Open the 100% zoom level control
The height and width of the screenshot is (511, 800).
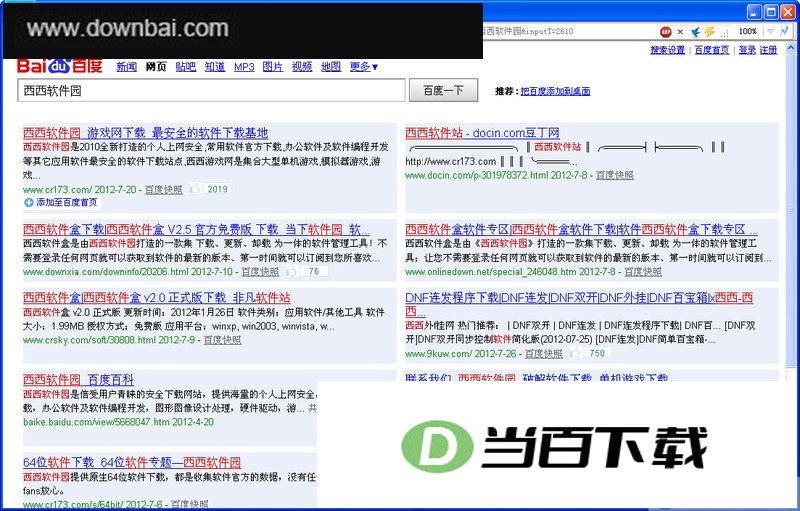click(747, 32)
